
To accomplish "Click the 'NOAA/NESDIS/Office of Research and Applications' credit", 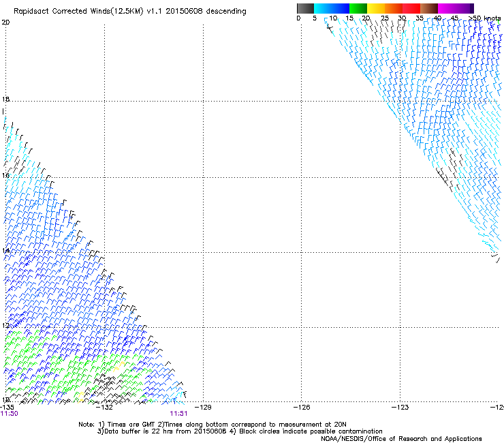I will click(401, 439).
